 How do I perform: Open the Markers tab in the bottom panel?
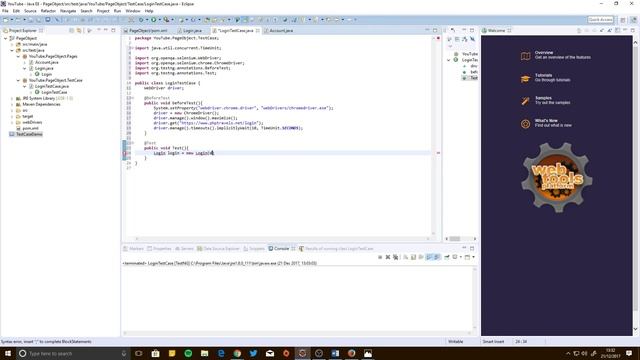click(133, 249)
